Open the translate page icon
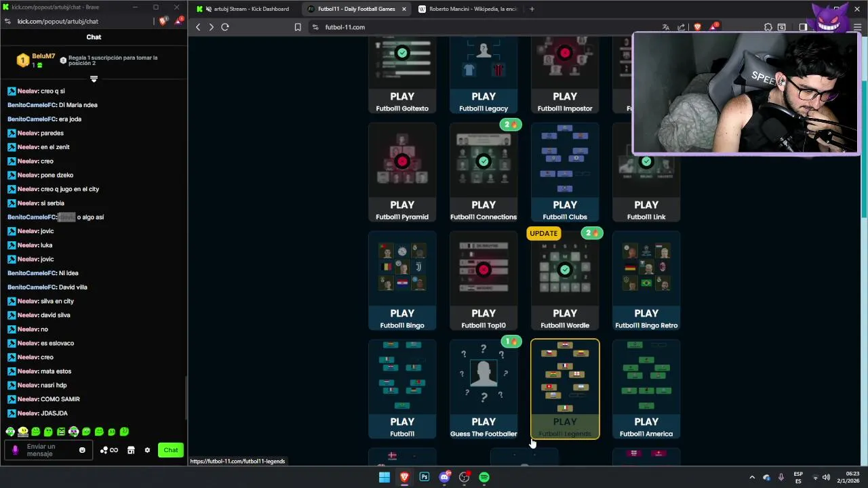The height and width of the screenshot is (488, 868). [666, 27]
